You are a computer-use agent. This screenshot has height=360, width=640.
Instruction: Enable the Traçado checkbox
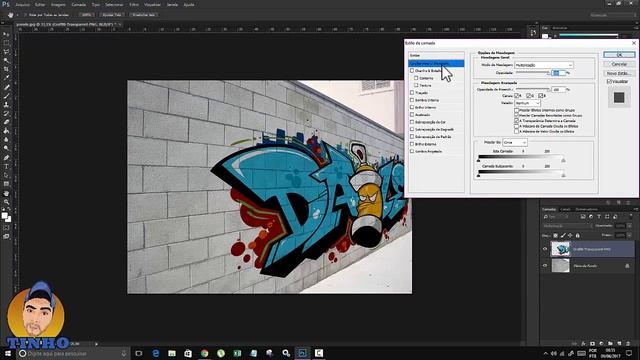[x=412, y=93]
